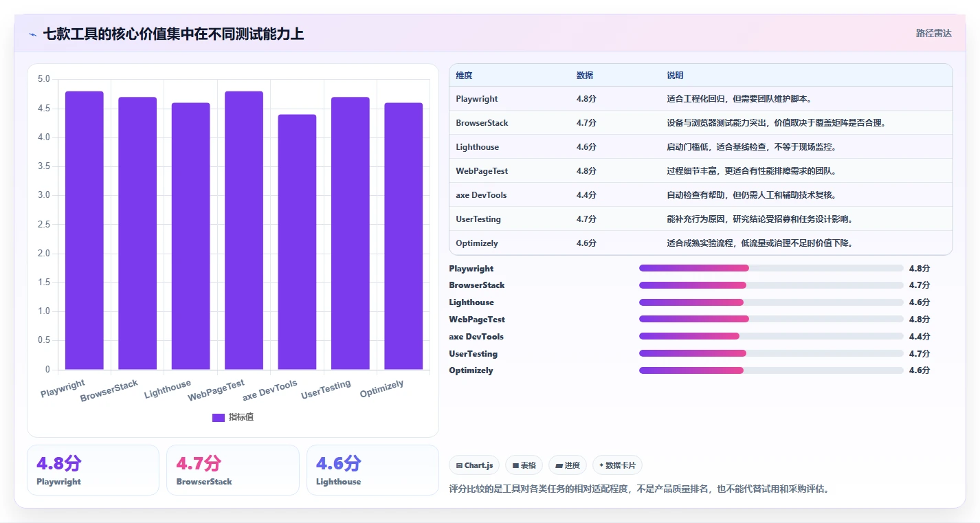The height and width of the screenshot is (523, 980).
Task: Click BrowserStack cell in table
Action: pos(482,123)
